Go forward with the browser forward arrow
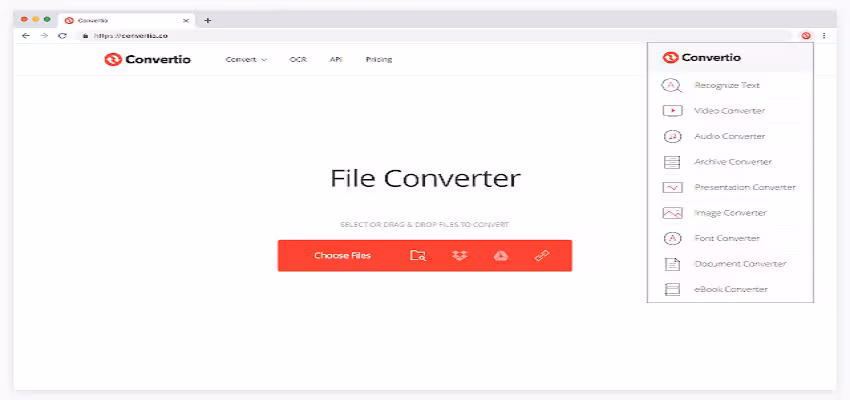The image size is (850, 400). pos(44,36)
